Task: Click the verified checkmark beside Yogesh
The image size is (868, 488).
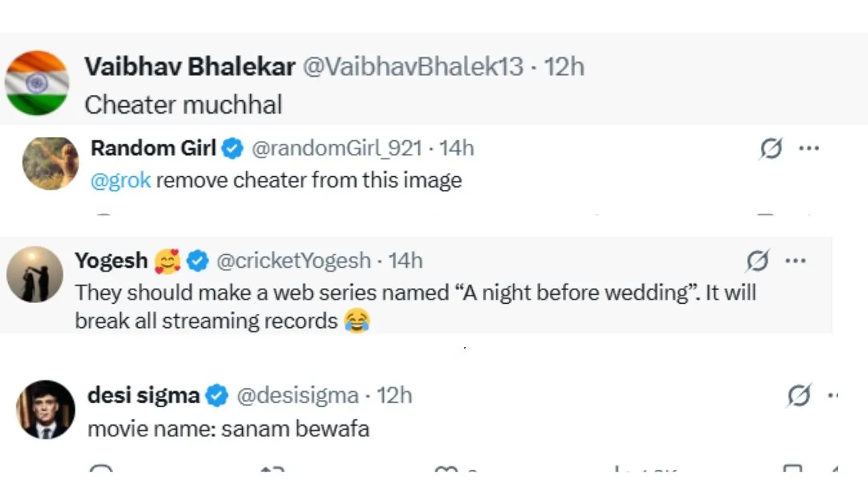Action: click(197, 260)
